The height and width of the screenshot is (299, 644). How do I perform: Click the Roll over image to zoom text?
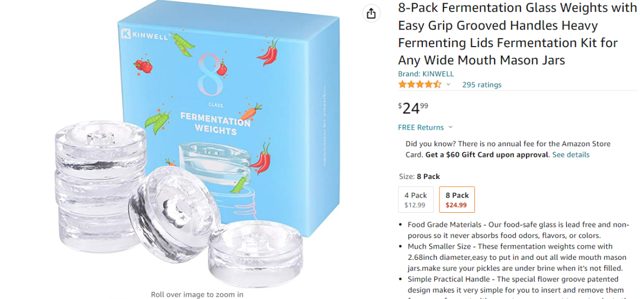(197, 294)
